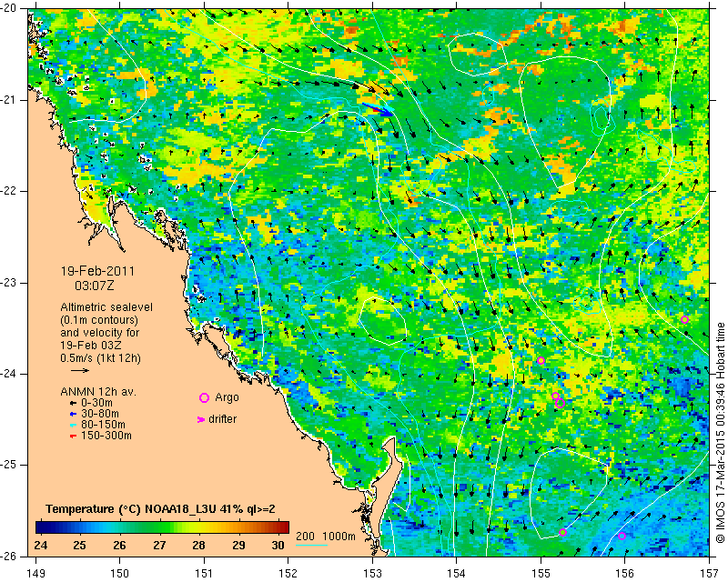Select the blue ANMN mooring arrow near 153E, 21S
728x582 pixels.
378,109
